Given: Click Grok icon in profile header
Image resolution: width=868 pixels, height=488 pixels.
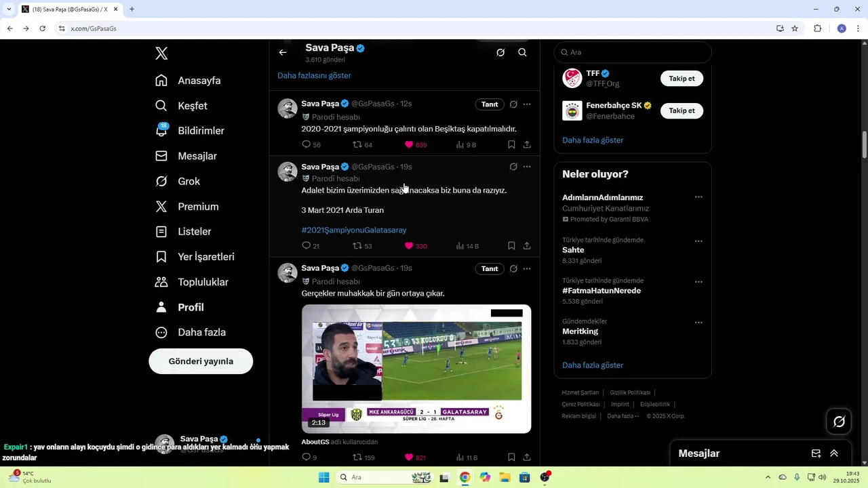Looking at the screenshot, I should click(500, 52).
